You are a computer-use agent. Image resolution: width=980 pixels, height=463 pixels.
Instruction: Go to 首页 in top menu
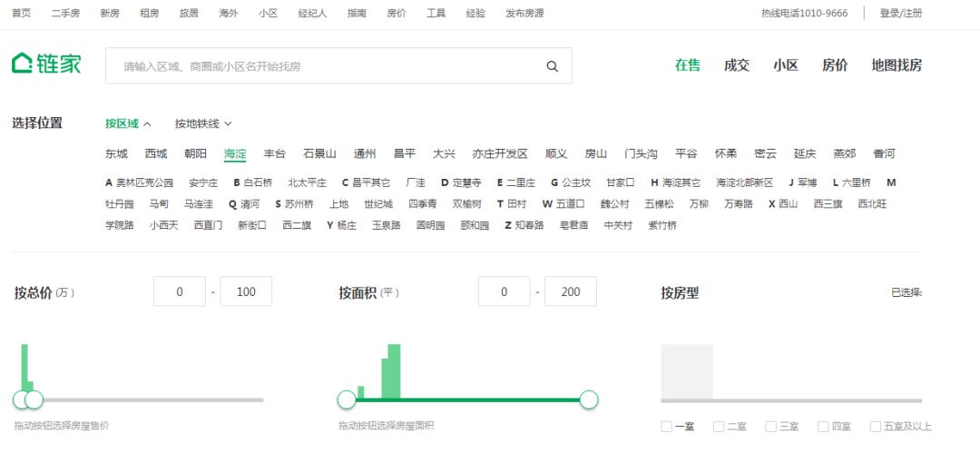coord(21,13)
